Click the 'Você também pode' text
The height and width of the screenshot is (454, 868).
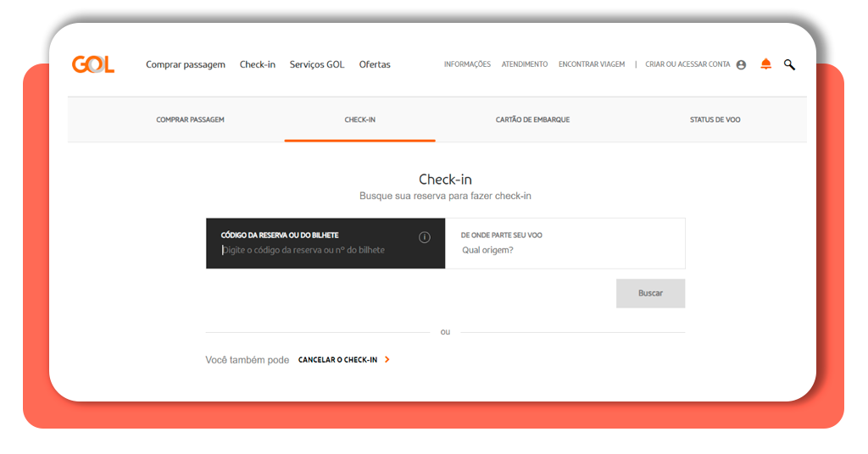247,360
